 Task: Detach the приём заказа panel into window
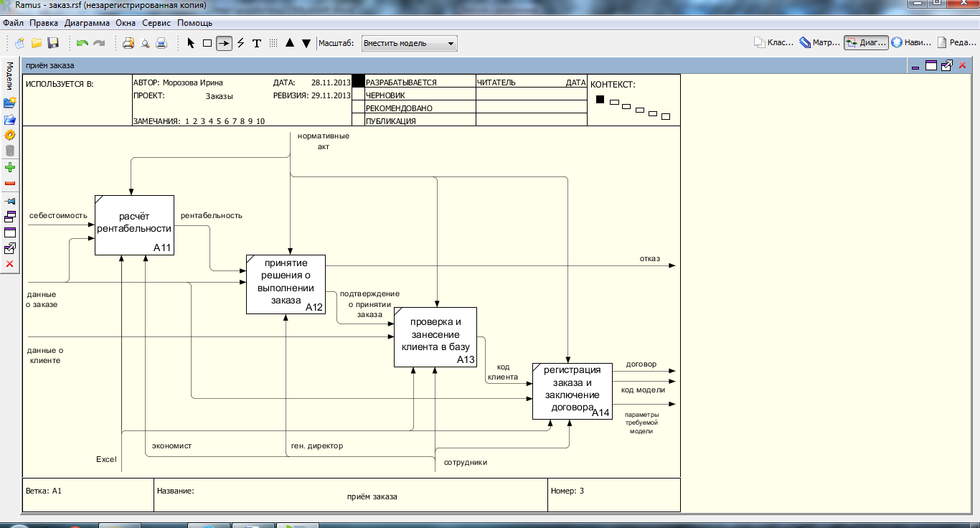(947, 66)
